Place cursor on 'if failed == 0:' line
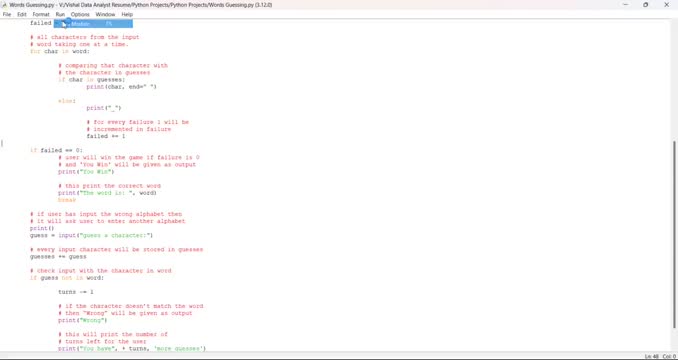Viewport: 678px width, 360px height. pyautogui.click(x=56, y=150)
